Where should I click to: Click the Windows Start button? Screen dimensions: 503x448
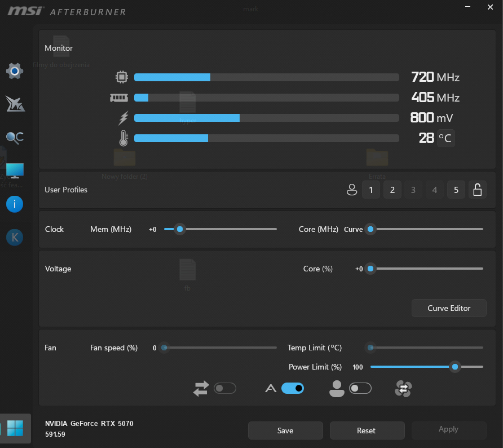tap(15, 428)
